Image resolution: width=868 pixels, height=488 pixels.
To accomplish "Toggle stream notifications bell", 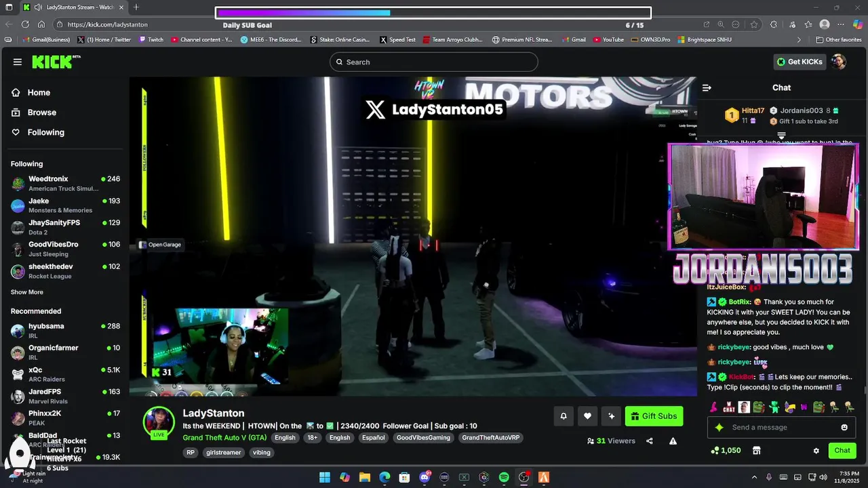I will point(563,416).
